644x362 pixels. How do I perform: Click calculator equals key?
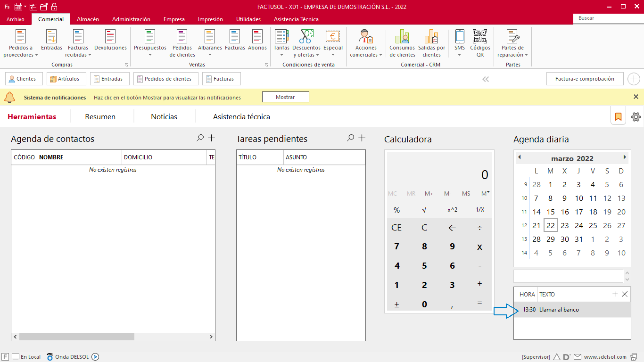pyautogui.click(x=480, y=304)
